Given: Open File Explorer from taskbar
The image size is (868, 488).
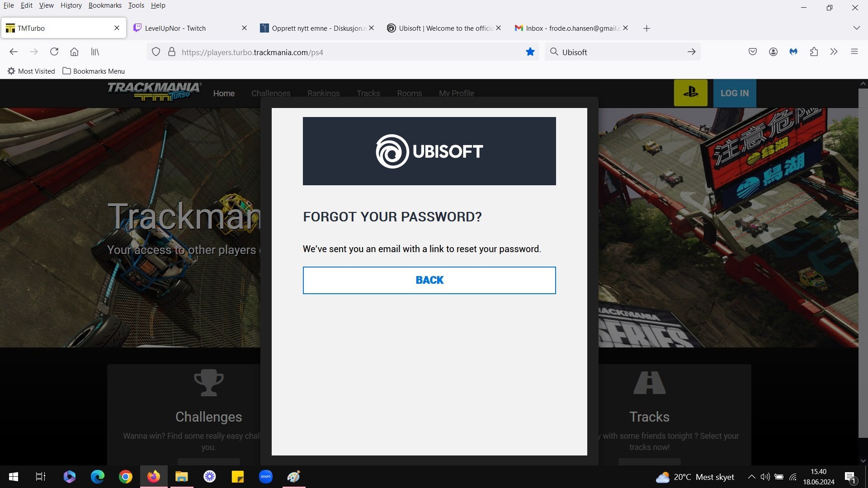Looking at the screenshot, I should [182, 477].
